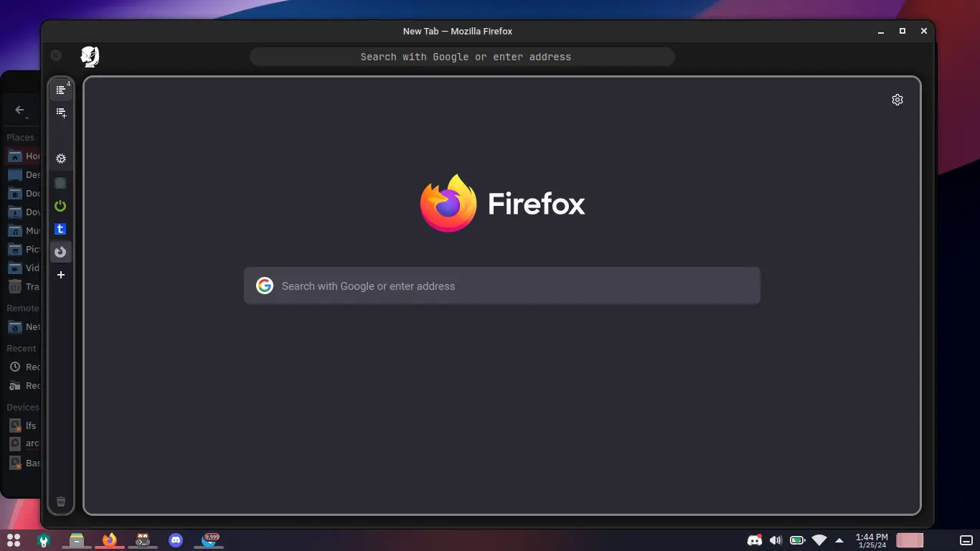
Task: Focus the top address bar
Action: 463,57
